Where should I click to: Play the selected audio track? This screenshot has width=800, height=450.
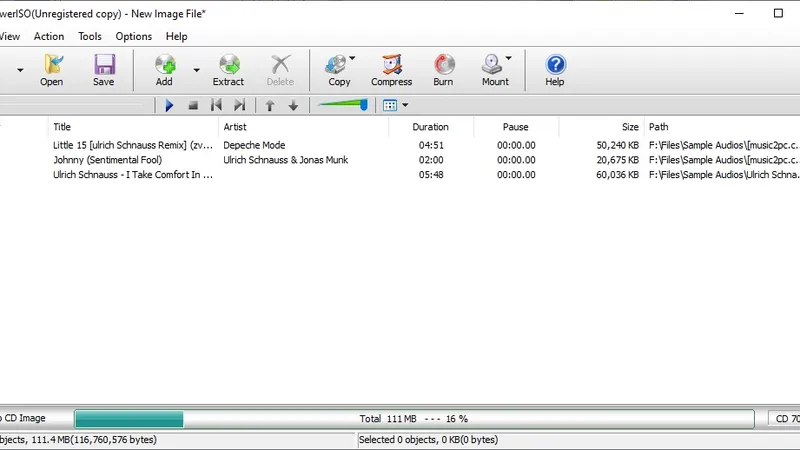pyautogui.click(x=169, y=106)
